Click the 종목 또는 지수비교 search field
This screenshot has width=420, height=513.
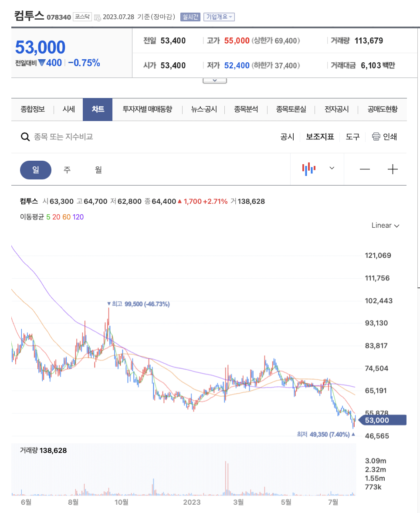tap(64, 137)
